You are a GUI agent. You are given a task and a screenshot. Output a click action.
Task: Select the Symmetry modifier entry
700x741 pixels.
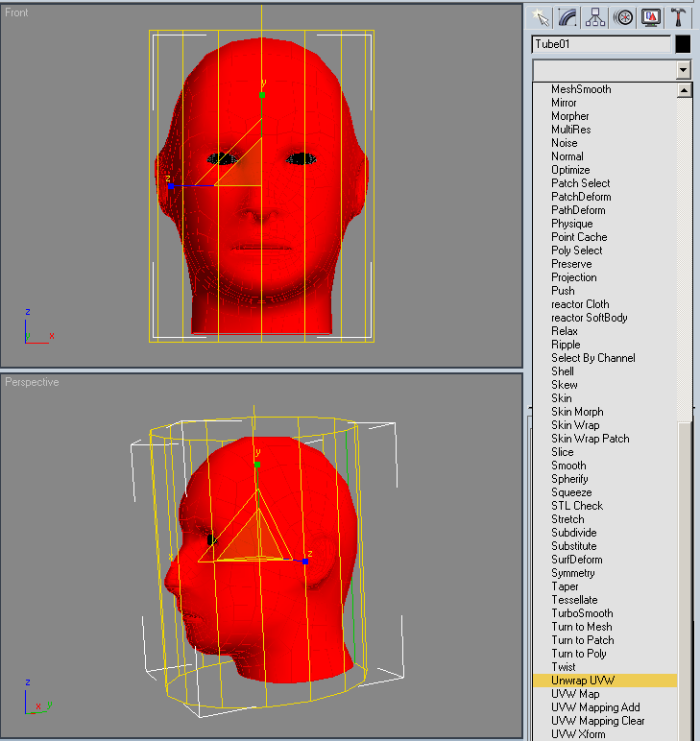pos(573,573)
